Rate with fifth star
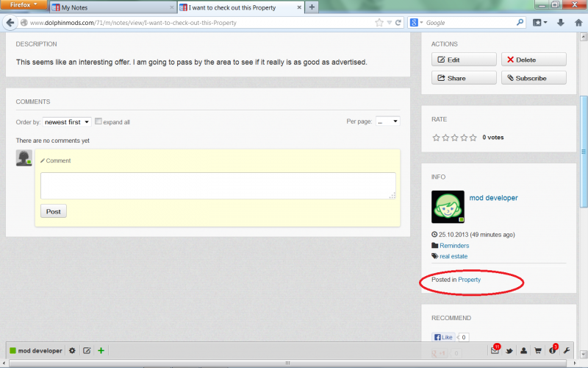The image size is (588, 368). 473,138
